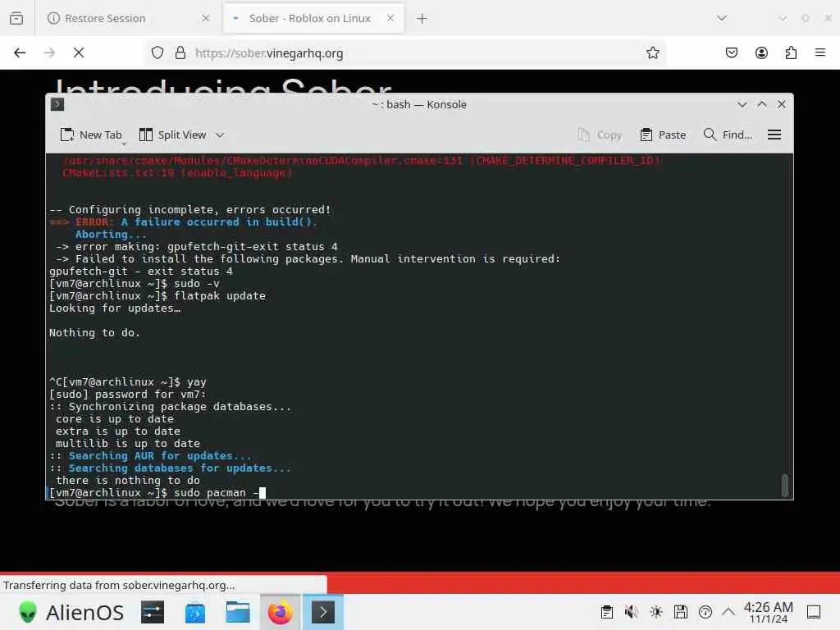Click the 'flatpak update' command line
The image size is (840, 630).
(x=157, y=295)
